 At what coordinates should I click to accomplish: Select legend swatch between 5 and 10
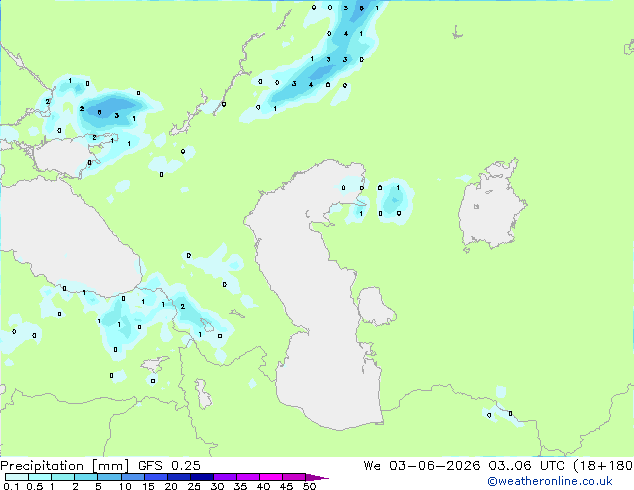click(109, 477)
